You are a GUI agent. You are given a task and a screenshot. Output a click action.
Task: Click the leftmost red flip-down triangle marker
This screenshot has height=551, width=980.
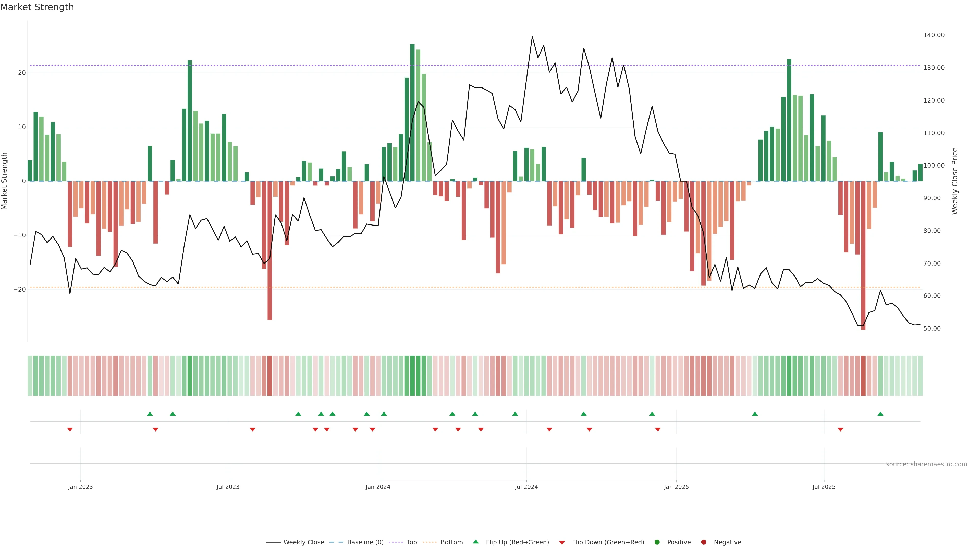coord(70,429)
